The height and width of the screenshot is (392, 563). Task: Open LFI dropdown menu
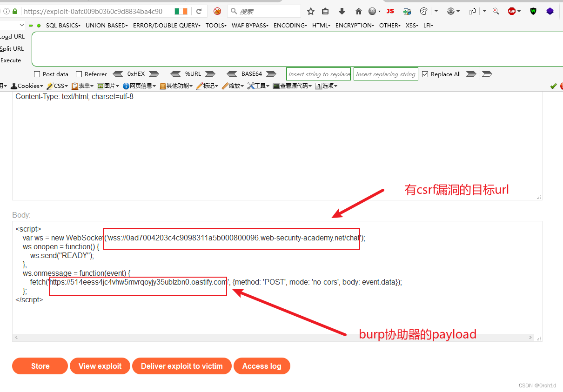(428, 26)
